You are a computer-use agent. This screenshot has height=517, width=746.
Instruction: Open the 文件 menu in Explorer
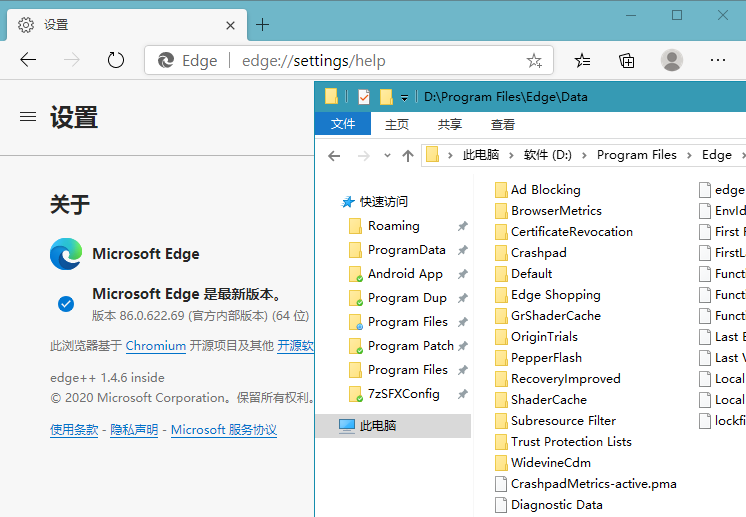coord(343,124)
